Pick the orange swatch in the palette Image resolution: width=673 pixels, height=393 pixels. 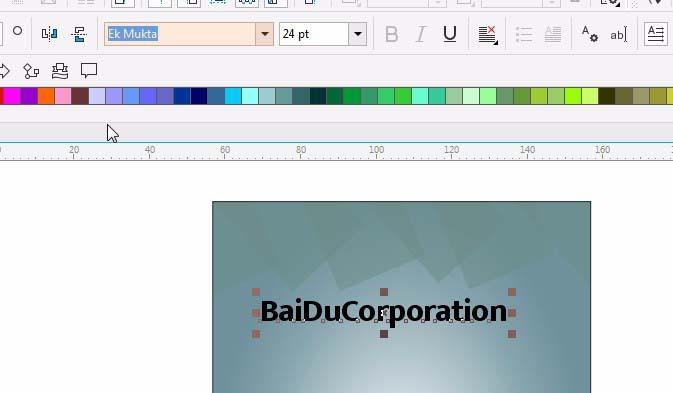[46, 96]
